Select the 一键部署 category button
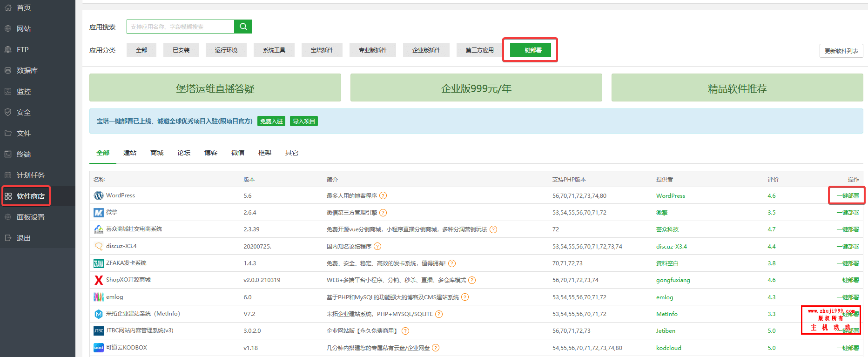Viewport: 868px width, 357px height. [x=531, y=50]
